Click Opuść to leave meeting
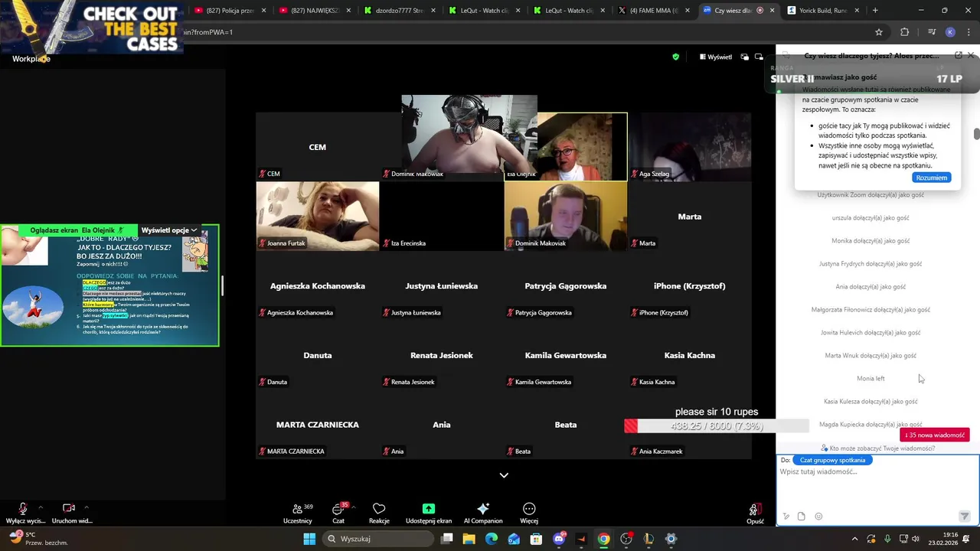This screenshot has height=551, width=980. coord(755,514)
